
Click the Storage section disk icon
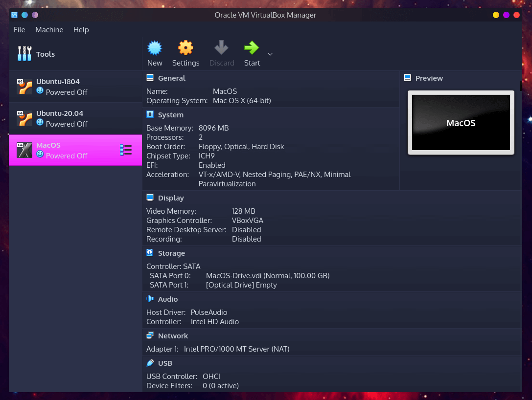pyautogui.click(x=150, y=253)
